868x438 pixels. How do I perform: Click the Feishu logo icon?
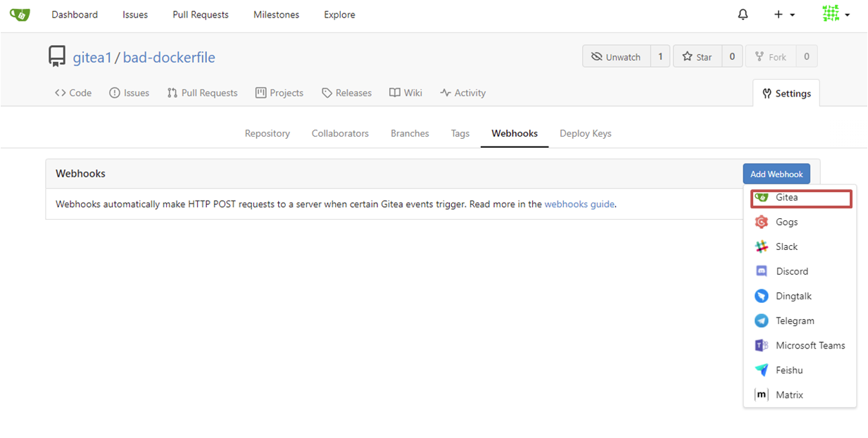pyautogui.click(x=761, y=370)
